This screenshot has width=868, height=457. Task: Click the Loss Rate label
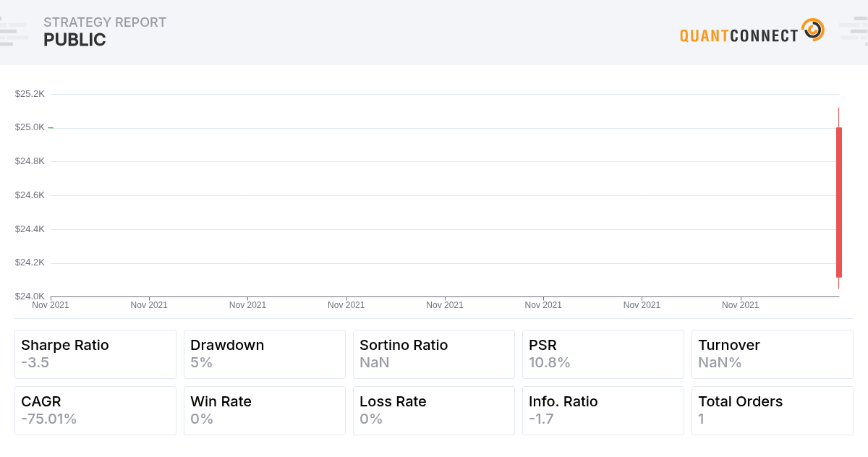393,402
